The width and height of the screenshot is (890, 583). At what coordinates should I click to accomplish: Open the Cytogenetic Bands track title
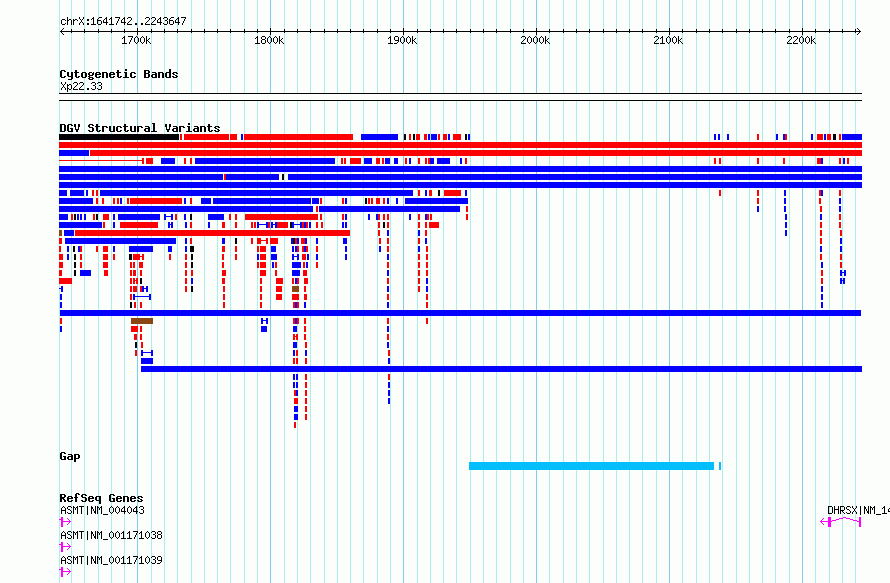tap(119, 74)
